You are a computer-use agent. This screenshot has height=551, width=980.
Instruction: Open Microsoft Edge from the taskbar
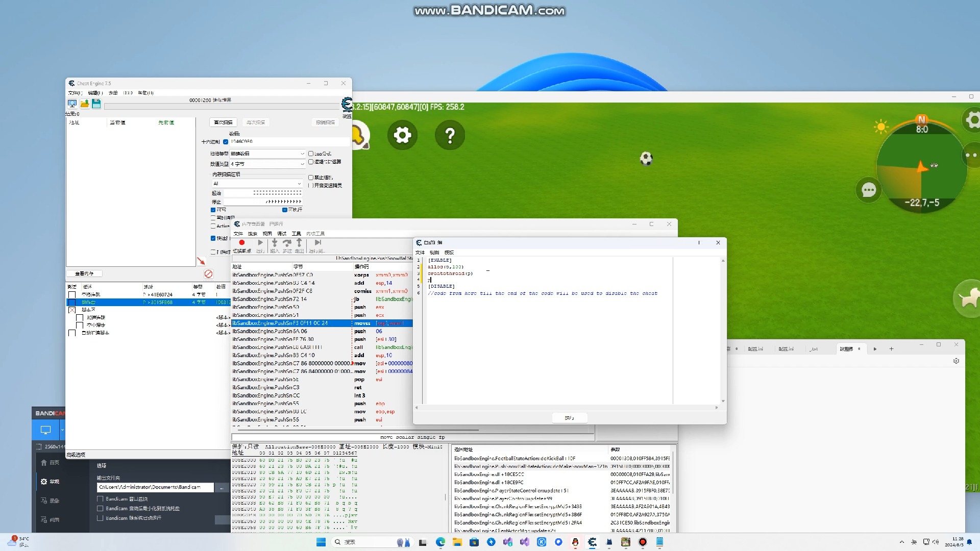(440, 542)
